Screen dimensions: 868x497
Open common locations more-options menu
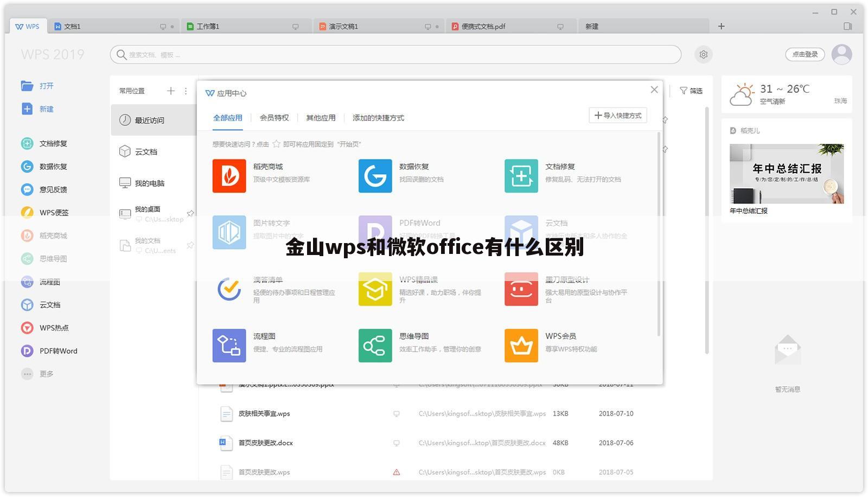point(186,91)
